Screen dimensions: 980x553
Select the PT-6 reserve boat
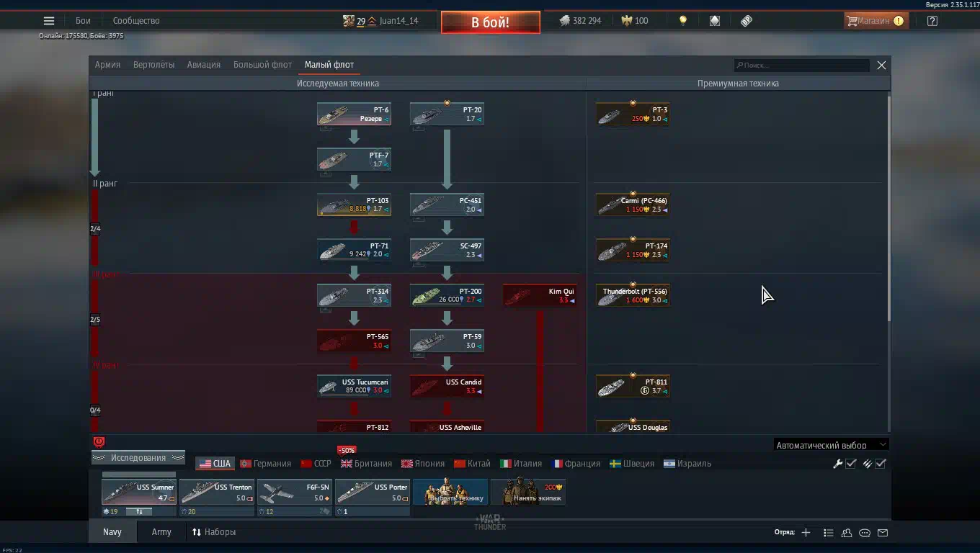[354, 114]
